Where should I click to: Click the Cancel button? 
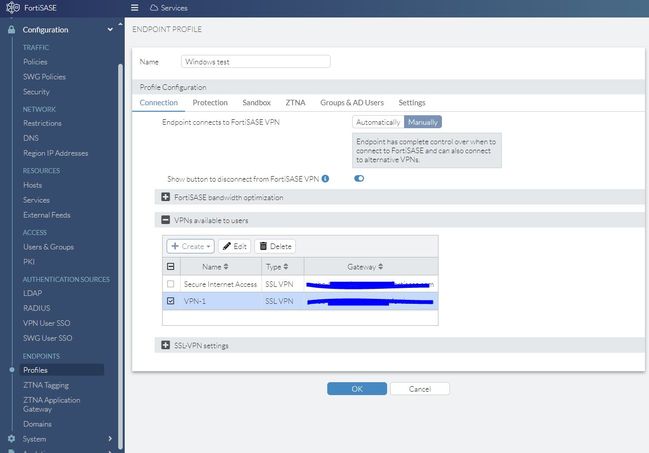click(420, 389)
